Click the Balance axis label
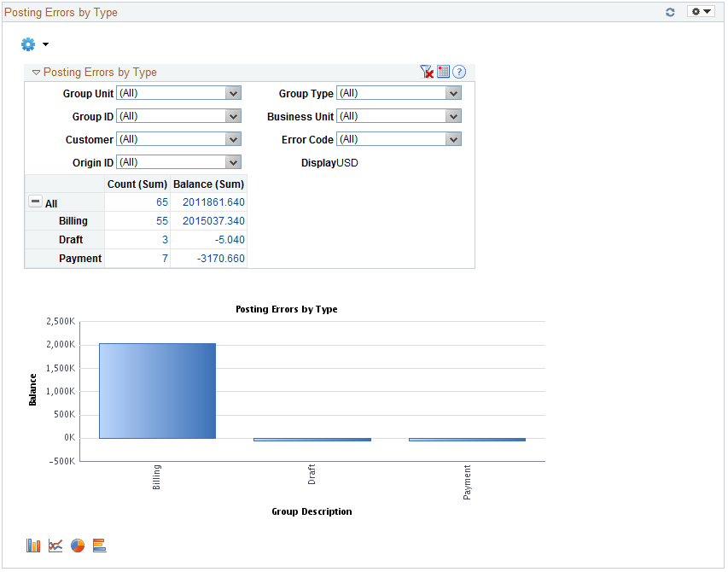Viewport: 728px width, 572px height. [32, 389]
